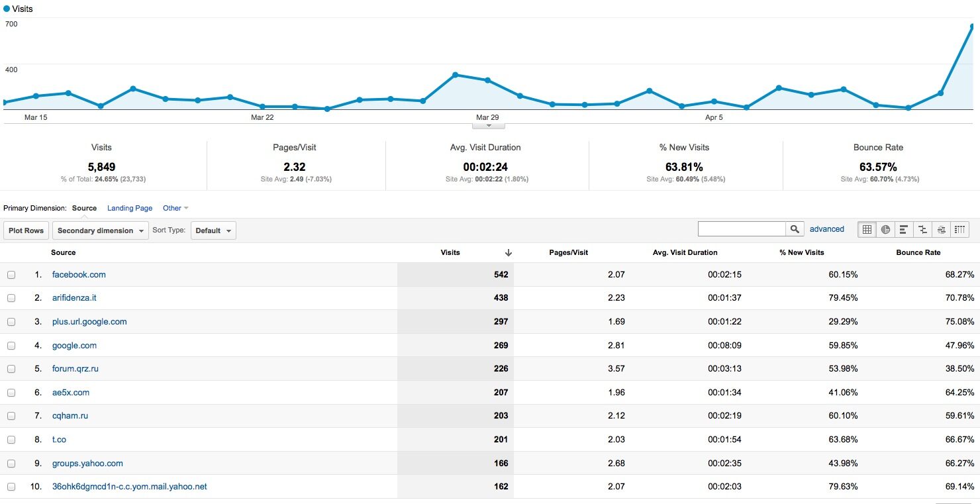This screenshot has width=980, height=504.
Task: Select the bar performance view icon
Action: pyautogui.click(x=904, y=230)
